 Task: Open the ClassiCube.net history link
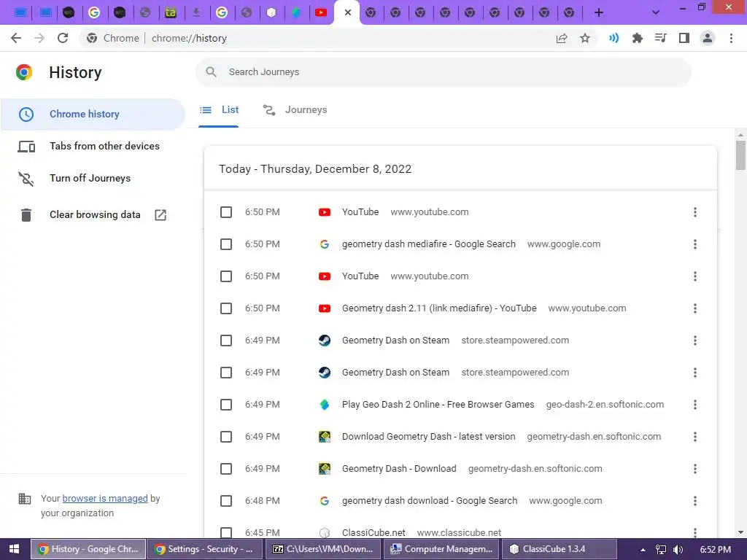coord(373,533)
